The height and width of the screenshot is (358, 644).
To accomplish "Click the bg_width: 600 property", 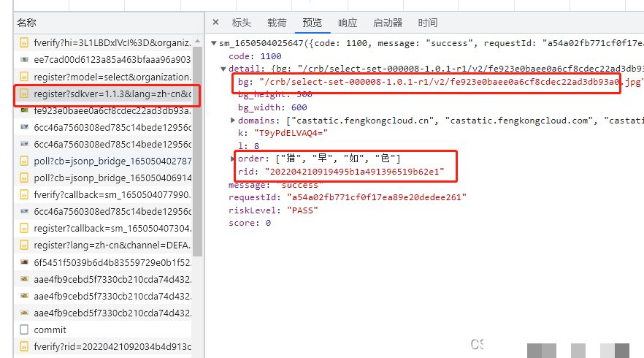I will click(272, 107).
